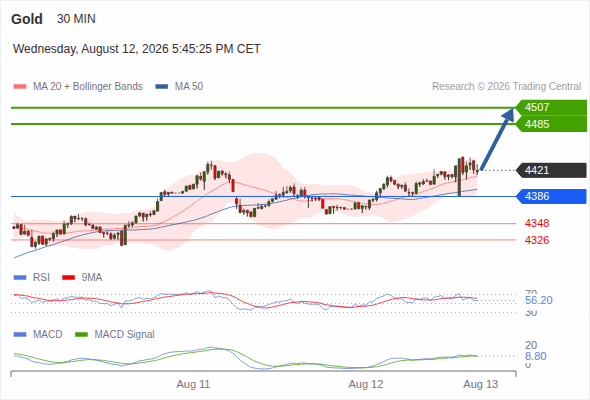Screen dimensions: 590x400
Task: Click the MA 20 + Bollinger Bands legend swatch
Action: click(x=20, y=87)
